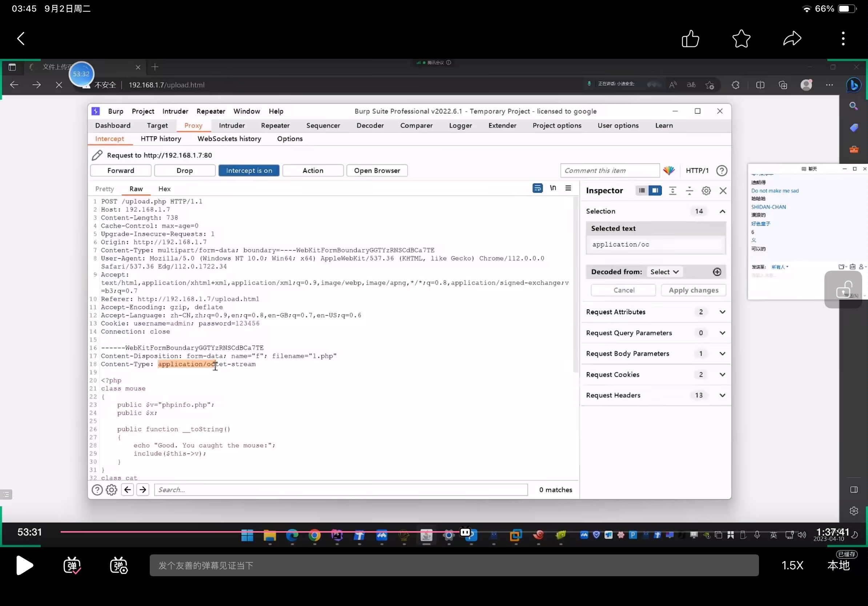Stop page loading in Edge browser

(59, 85)
